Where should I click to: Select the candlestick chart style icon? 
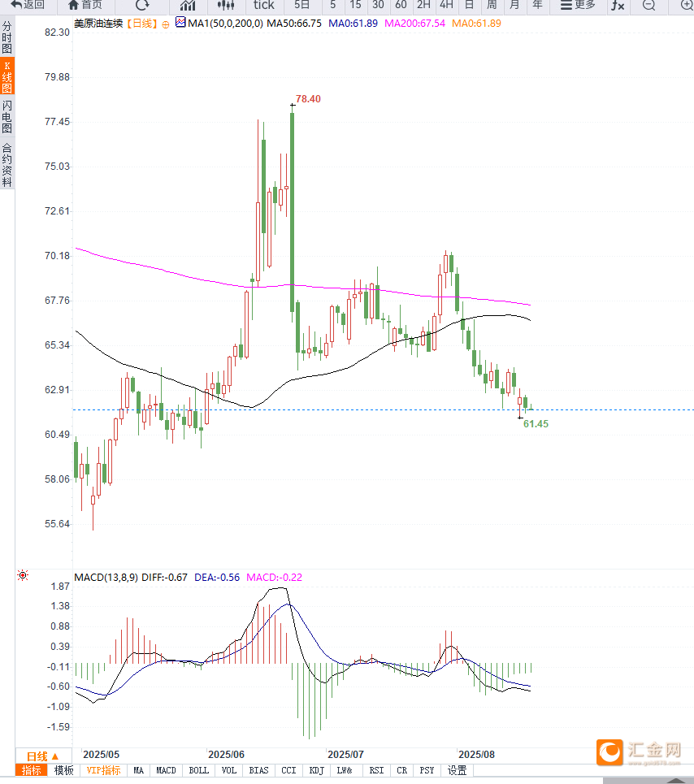226,5
